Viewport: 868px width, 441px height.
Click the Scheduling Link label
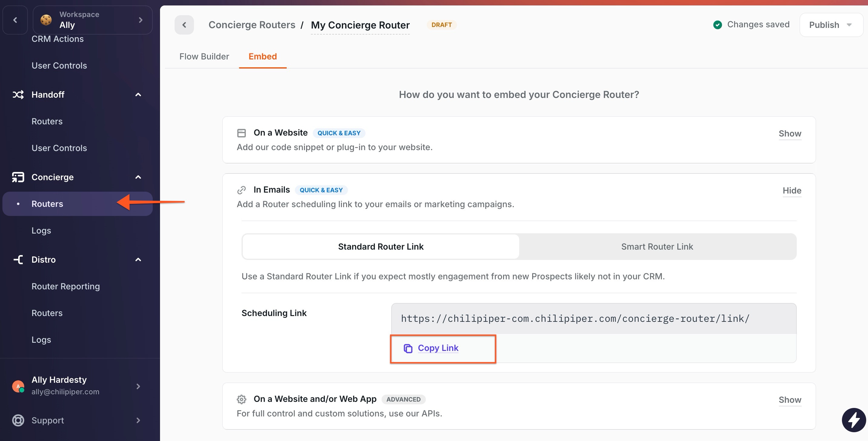(274, 313)
